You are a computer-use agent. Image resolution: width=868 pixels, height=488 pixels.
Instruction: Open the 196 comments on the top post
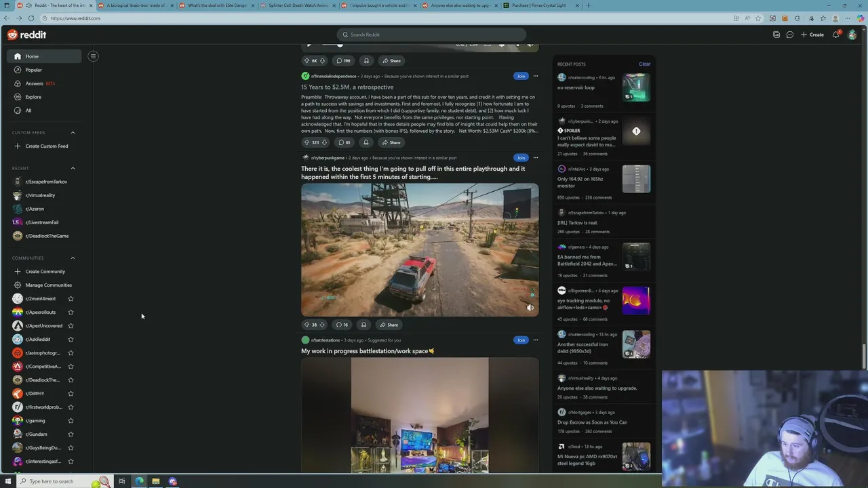point(344,60)
